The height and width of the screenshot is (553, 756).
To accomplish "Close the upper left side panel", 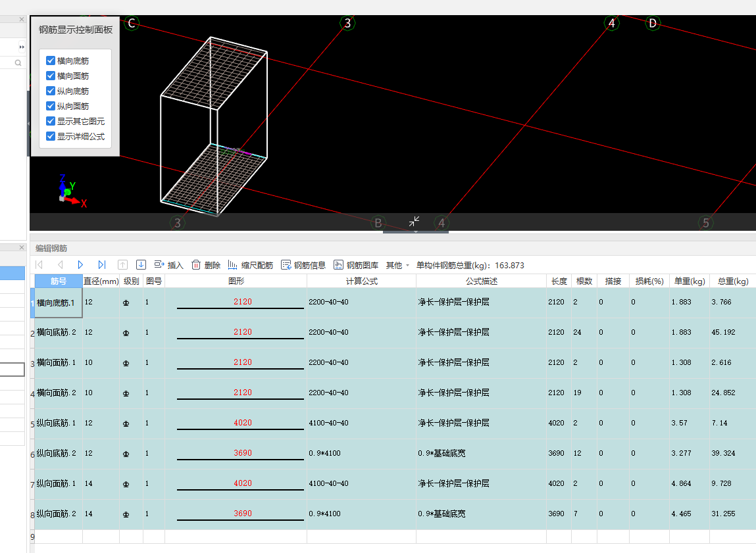I will [22, 19].
